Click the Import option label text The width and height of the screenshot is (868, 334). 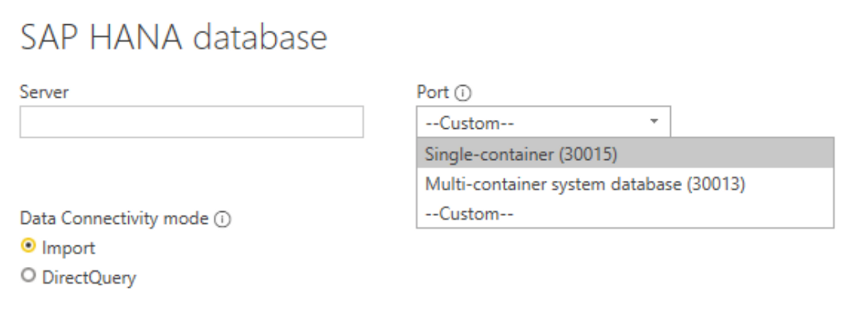68,248
